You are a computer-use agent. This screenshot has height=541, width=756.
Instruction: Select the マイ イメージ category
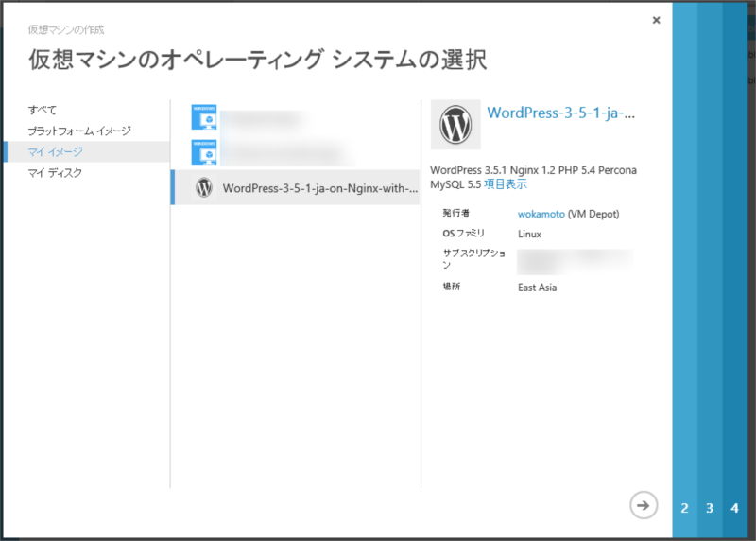87,151
